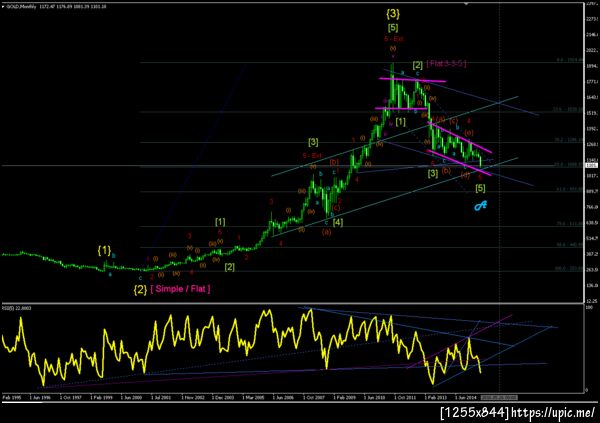Click the '1 Jun 2006' date on time axis
The image size is (600, 423).
[283, 397]
